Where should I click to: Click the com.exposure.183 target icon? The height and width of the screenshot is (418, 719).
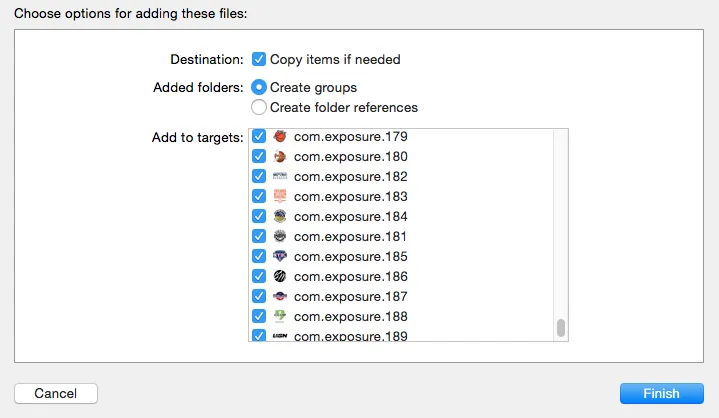280,196
